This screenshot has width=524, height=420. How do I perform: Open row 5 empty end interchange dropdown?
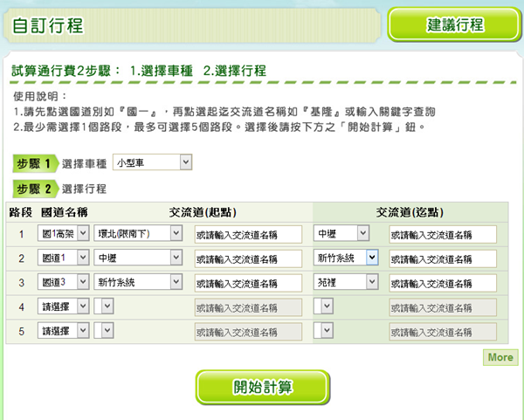(x=323, y=330)
